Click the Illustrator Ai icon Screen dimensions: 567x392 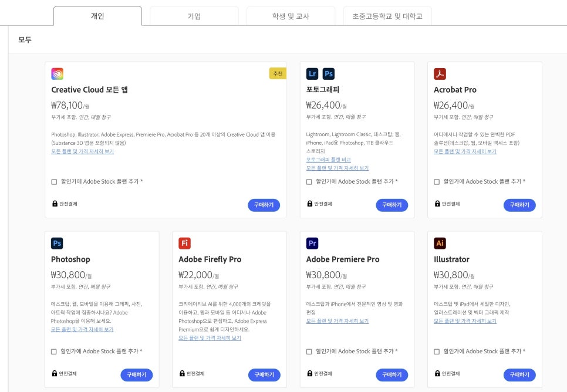440,244
